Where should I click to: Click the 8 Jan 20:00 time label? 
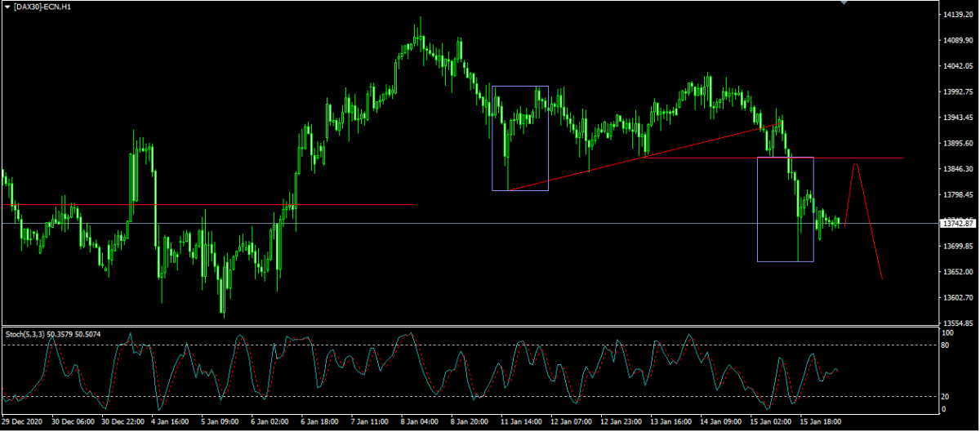pyautogui.click(x=471, y=422)
